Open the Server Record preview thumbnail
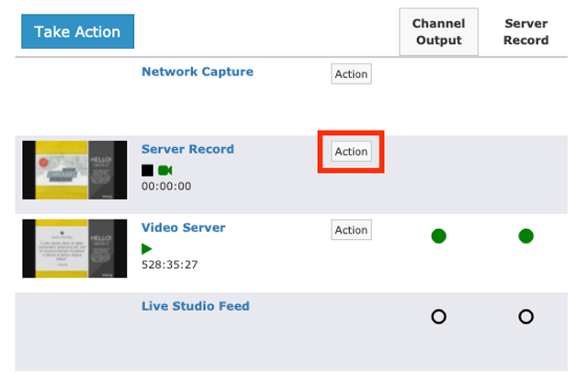588x387 pixels. click(74, 170)
